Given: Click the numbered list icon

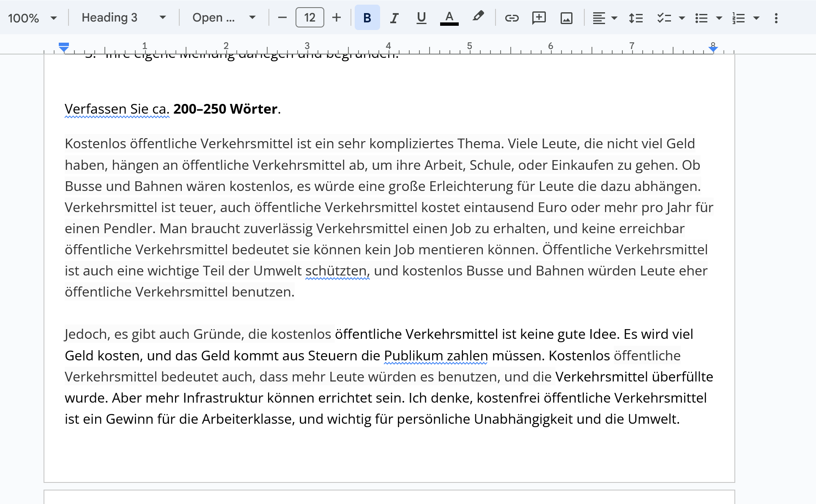Looking at the screenshot, I should click(739, 18).
